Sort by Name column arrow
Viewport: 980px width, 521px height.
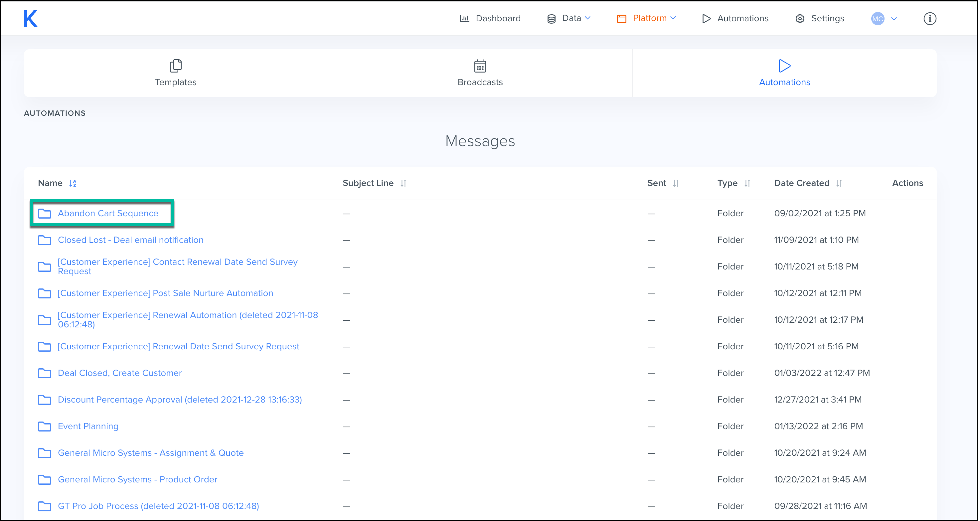pos(73,183)
